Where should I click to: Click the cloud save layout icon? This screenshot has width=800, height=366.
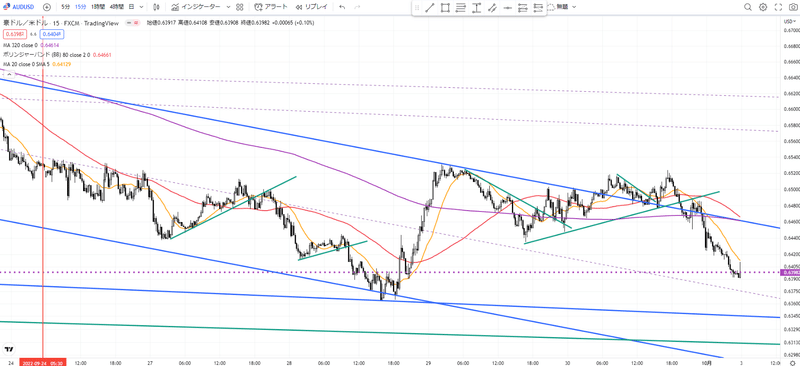(x=551, y=7)
